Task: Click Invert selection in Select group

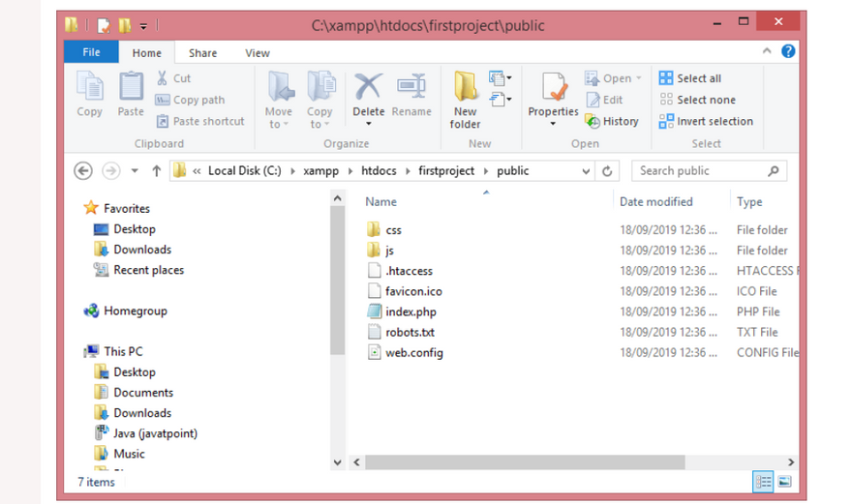Action: (x=706, y=121)
